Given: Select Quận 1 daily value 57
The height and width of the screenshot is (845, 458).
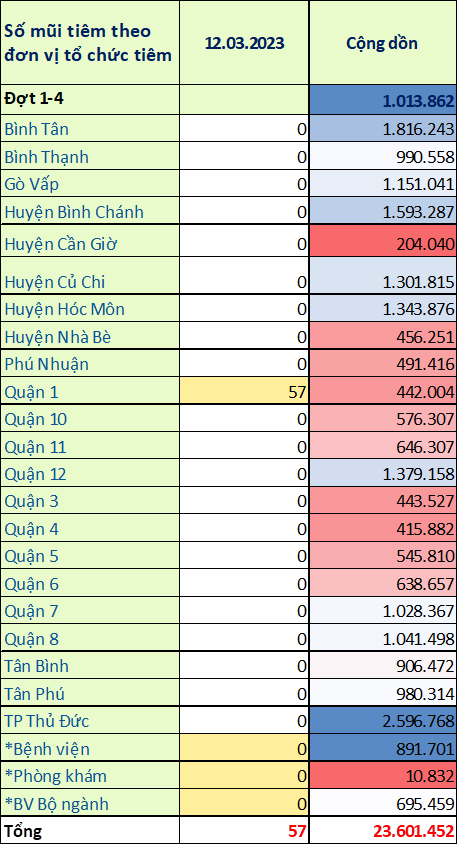Looking at the screenshot, I should 244,392.
